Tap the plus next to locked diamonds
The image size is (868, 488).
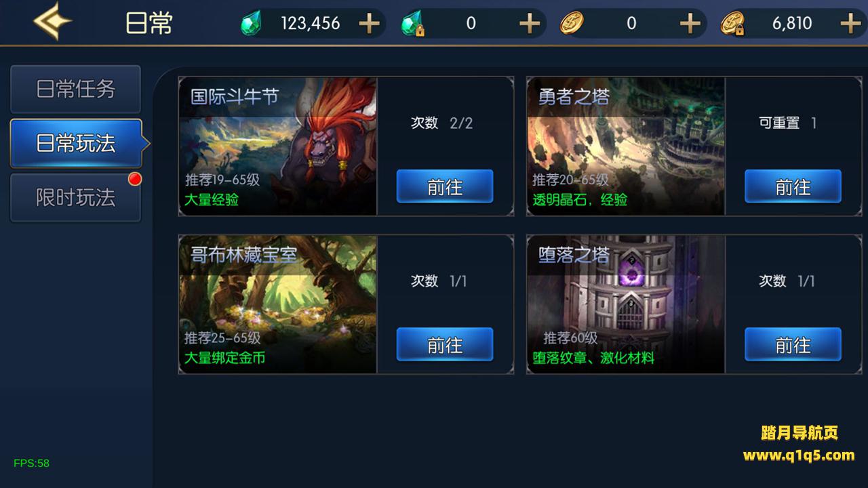530,24
